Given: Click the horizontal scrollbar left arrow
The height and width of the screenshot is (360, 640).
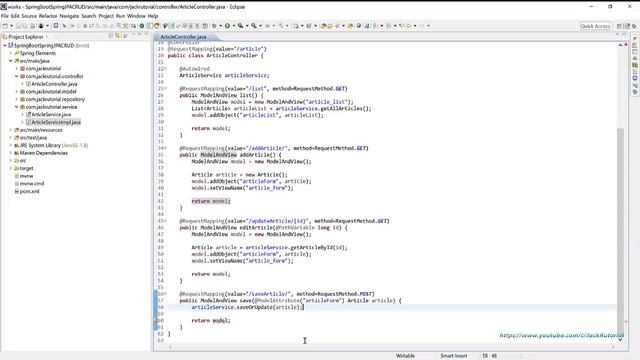Looking at the screenshot, I should pyautogui.click(x=171, y=347).
